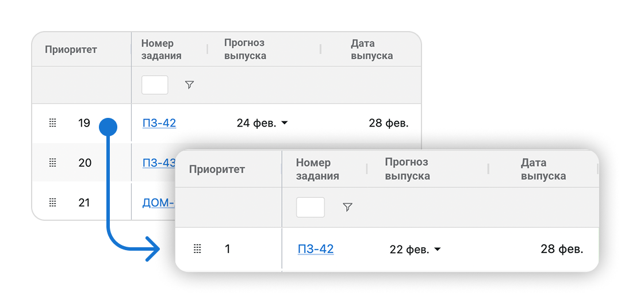Viewport: 644px width, 299px height.
Task: Select the drag handle next to priority 21
Action: 52,202
